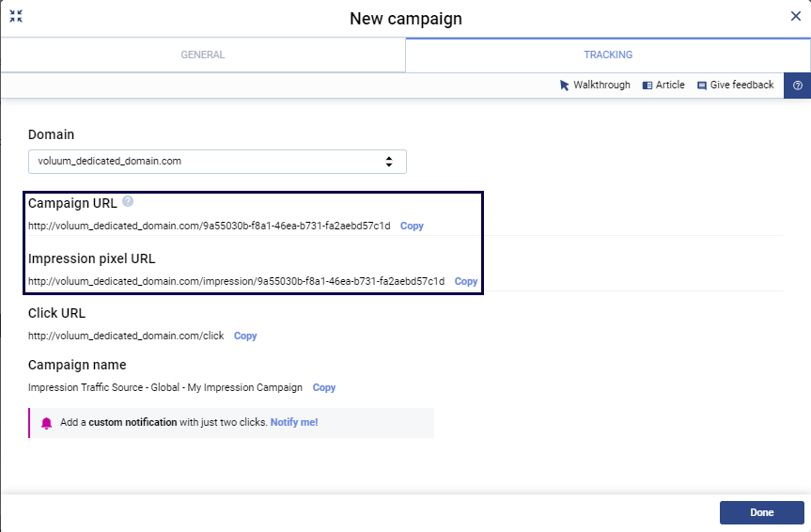This screenshot has width=811, height=532.
Task: Click the Click URL address text
Action: (126, 336)
